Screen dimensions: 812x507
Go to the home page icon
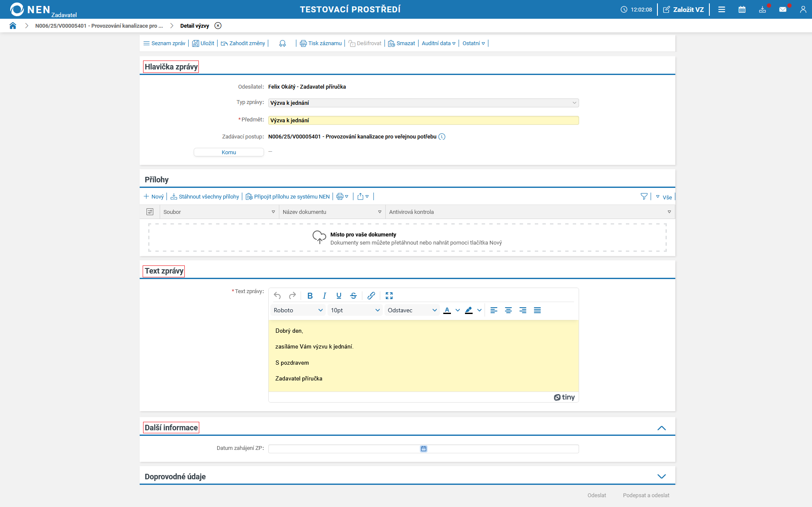click(13, 26)
